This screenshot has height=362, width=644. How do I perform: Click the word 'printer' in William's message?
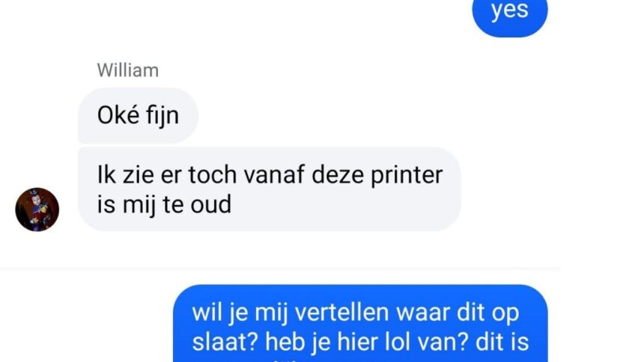(x=407, y=175)
